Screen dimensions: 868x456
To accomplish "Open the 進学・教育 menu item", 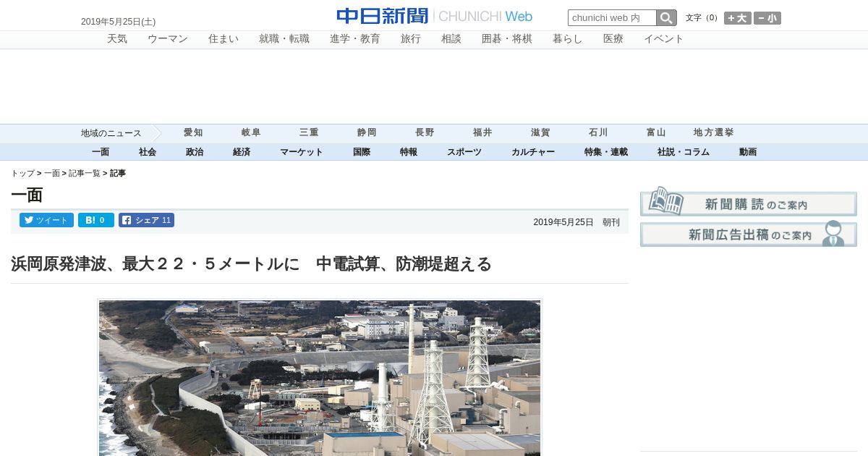I will [x=355, y=39].
